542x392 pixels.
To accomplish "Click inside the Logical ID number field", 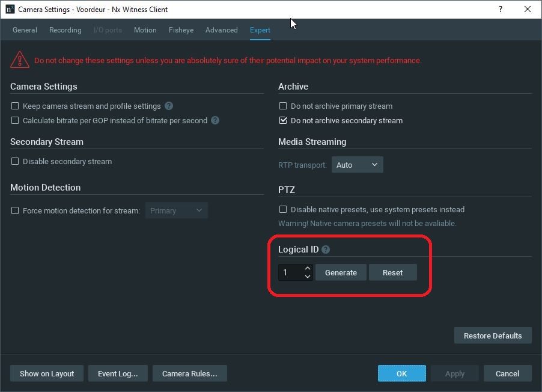I will [290, 273].
